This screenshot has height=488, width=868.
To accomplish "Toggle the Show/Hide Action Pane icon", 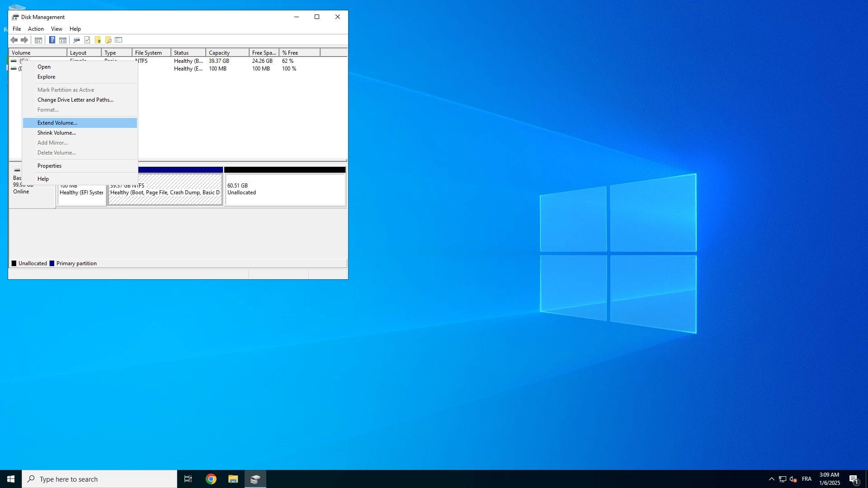I will click(x=63, y=40).
